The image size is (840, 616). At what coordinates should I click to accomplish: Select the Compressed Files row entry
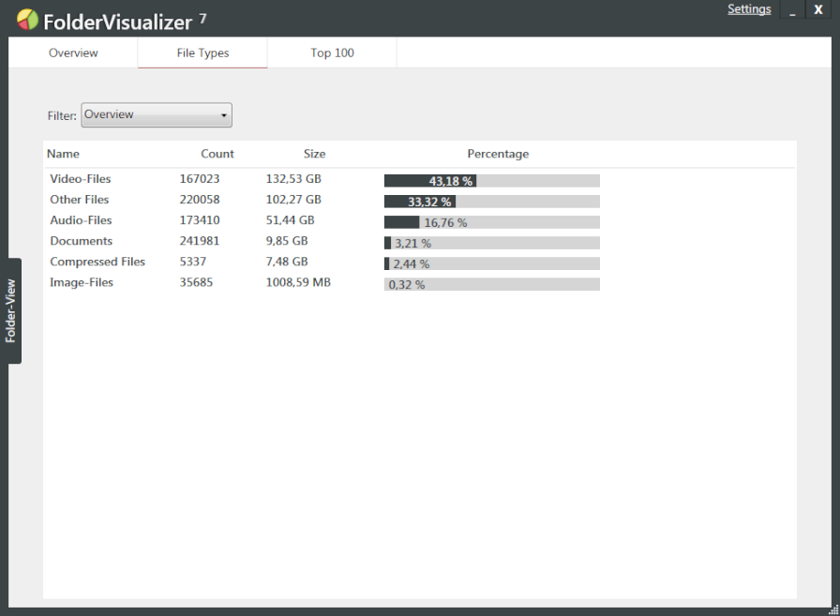click(97, 262)
